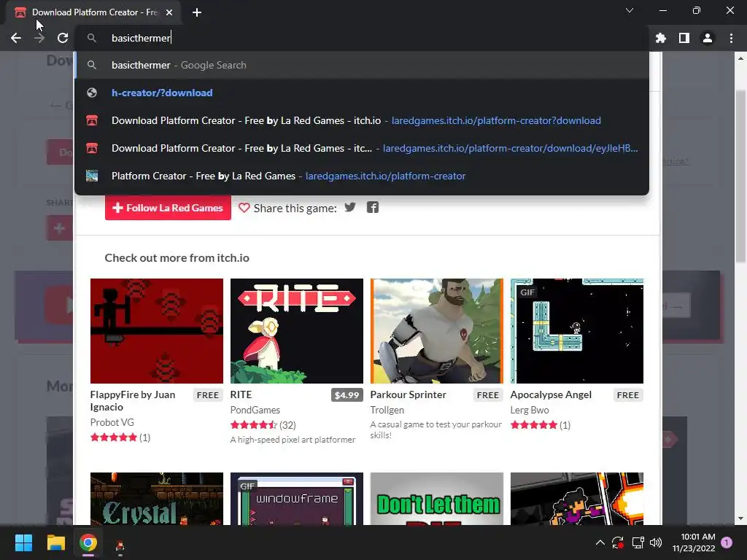Open the RITE title link

pyautogui.click(x=241, y=394)
